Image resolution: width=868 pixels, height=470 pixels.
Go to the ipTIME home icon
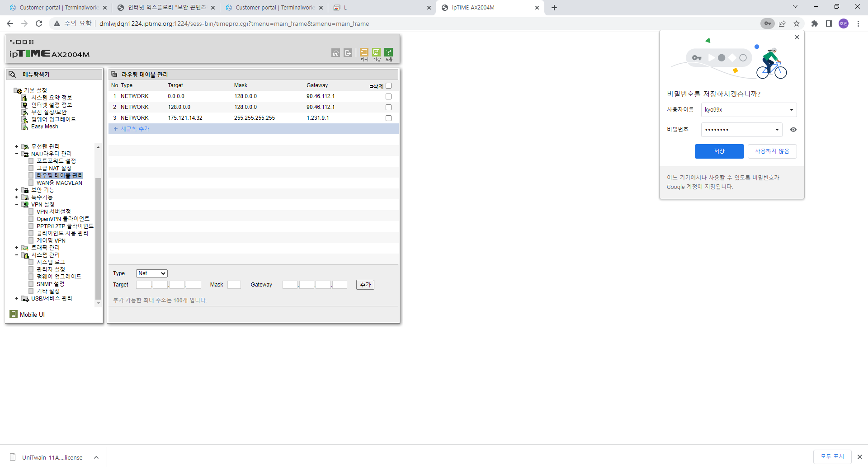pos(335,53)
